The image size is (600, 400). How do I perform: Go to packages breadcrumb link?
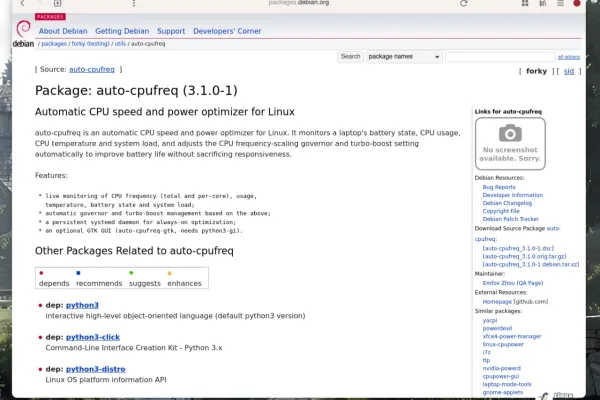pyautogui.click(x=54, y=44)
